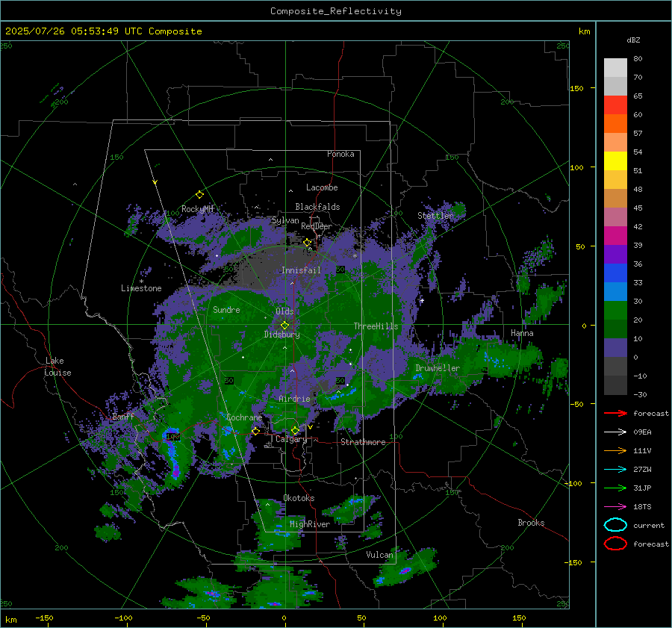Click the magenta 18TS arrow legend icon
This screenshot has height=628, width=672.
615,507
